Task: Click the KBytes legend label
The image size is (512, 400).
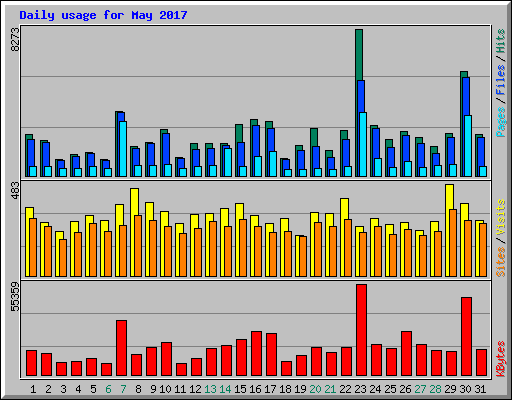Action: click(501, 359)
